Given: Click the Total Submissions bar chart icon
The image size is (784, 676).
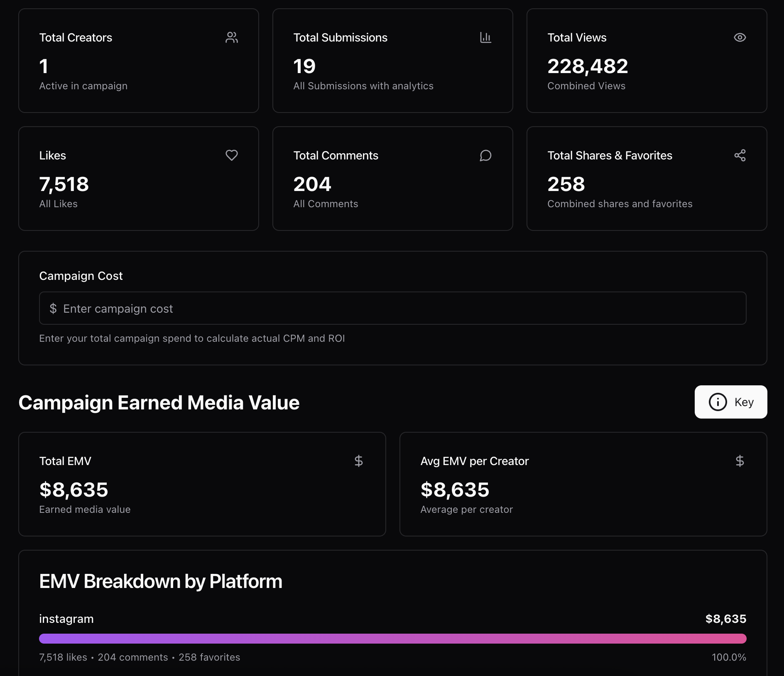Looking at the screenshot, I should 485,37.
